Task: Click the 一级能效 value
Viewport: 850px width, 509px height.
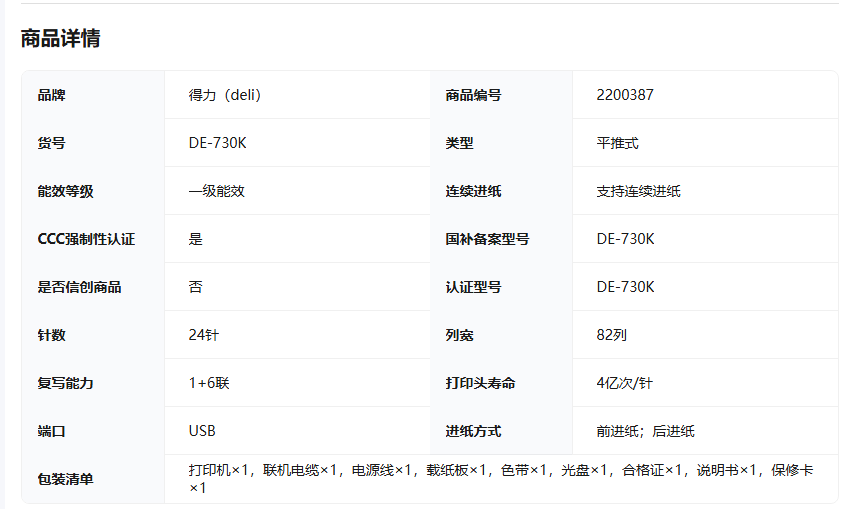Action: pos(217,191)
